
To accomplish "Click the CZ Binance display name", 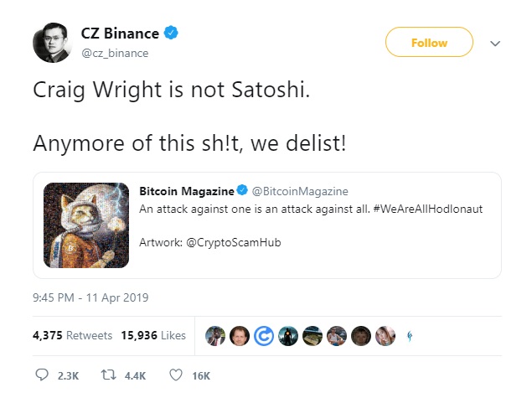I will [120, 34].
